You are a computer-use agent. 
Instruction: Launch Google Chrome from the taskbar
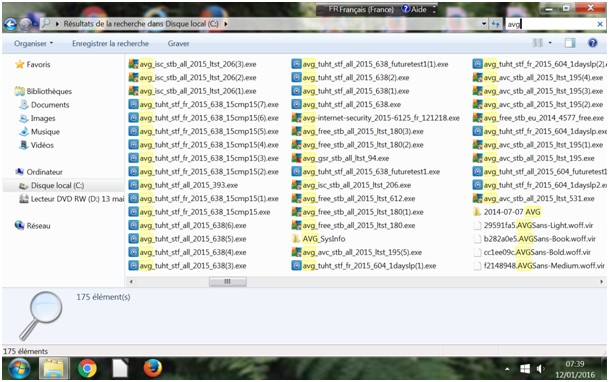pyautogui.click(x=87, y=368)
